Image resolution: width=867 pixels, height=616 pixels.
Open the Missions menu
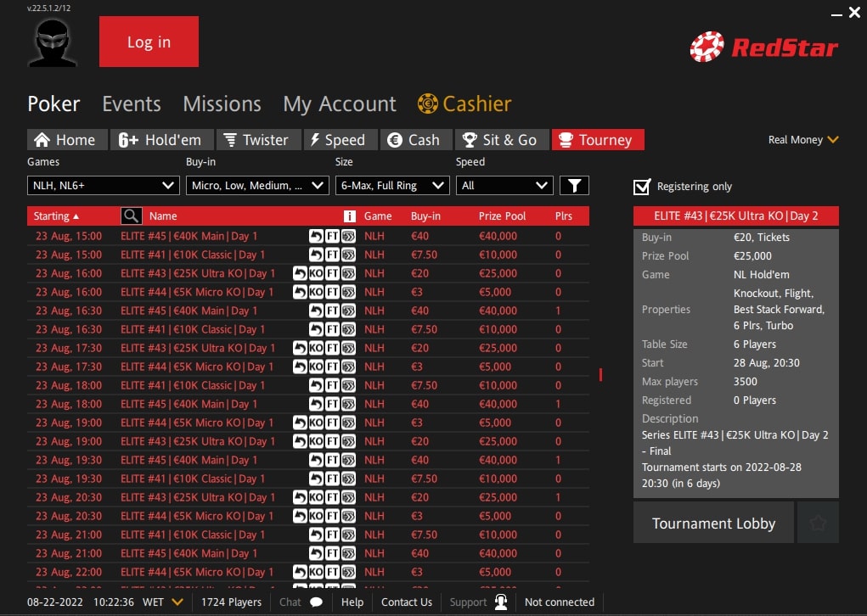pos(221,104)
